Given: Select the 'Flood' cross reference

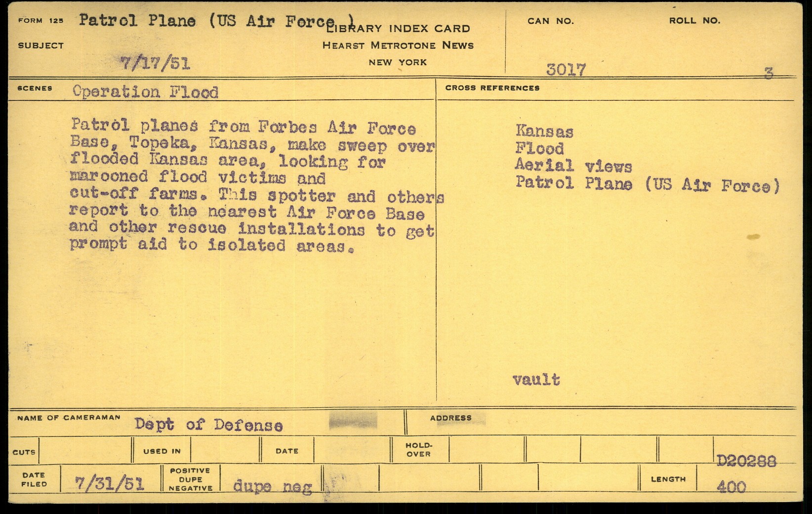Looking at the screenshot, I should [539, 148].
